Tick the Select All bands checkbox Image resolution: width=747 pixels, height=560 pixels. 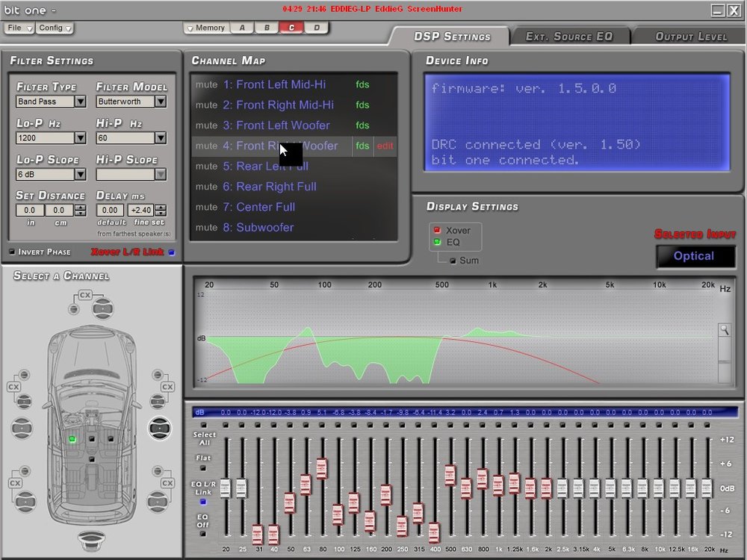(x=204, y=425)
